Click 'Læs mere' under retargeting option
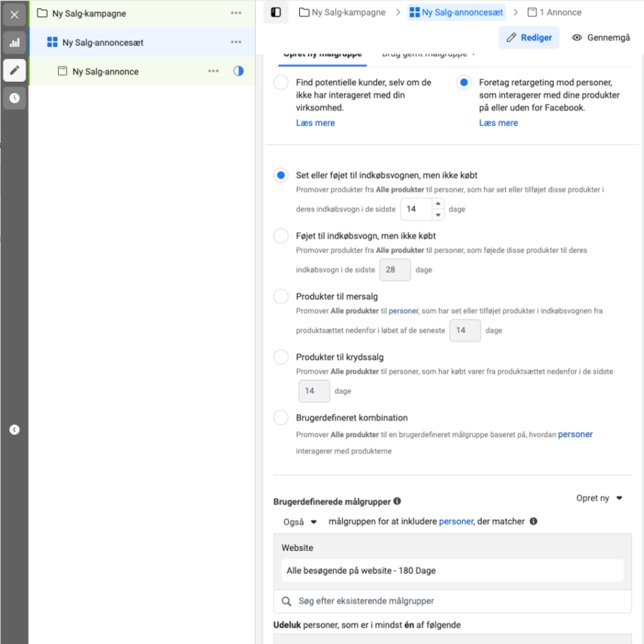The width and height of the screenshot is (644, 644). [x=498, y=123]
